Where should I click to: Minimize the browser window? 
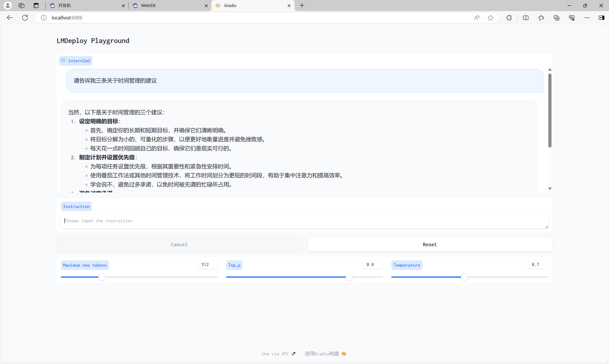click(x=569, y=5)
